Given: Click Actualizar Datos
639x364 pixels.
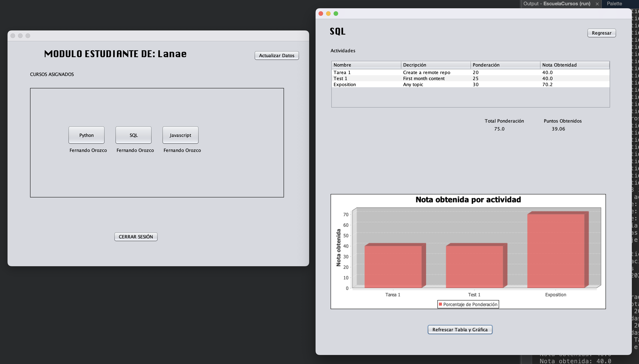Looking at the screenshot, I should 276,55.
